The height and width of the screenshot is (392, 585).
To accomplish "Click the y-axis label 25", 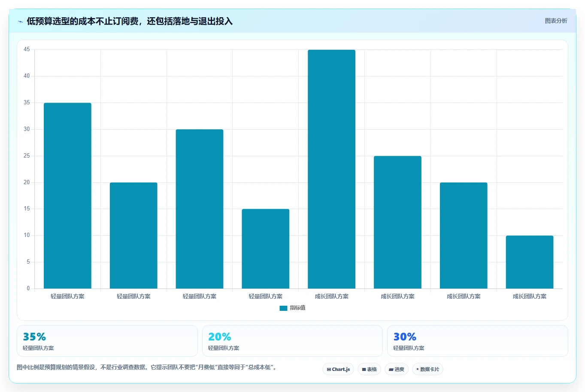I will coord(27,156).
